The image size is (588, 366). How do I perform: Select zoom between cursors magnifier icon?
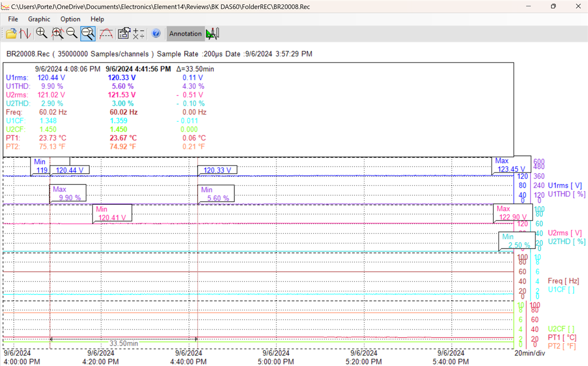[57, 33]
